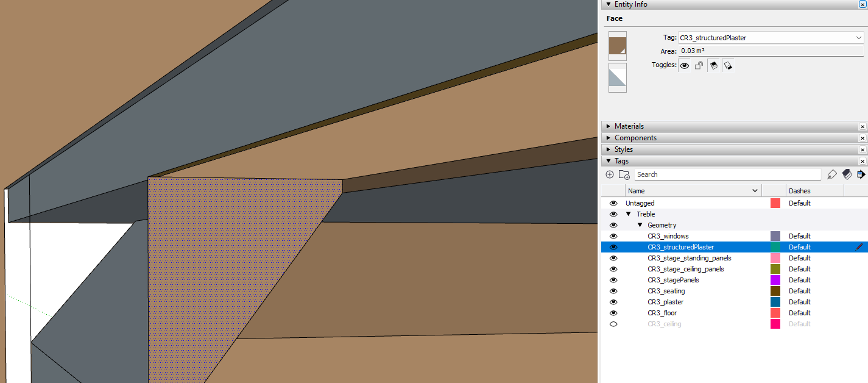Screen dimensions: 868x383
Task: Toggle cast shadows icon in Entity Info
Action: click(x=728, y=65)
